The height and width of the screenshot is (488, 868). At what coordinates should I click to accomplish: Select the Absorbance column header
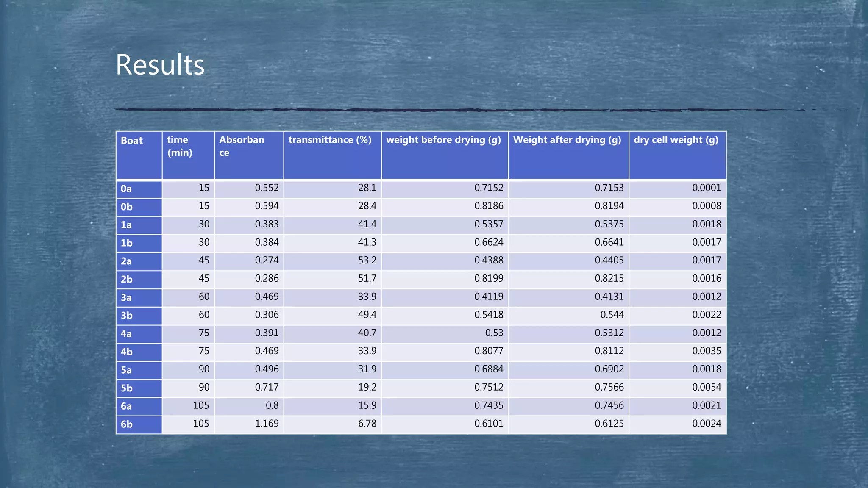tap(242, 146)
